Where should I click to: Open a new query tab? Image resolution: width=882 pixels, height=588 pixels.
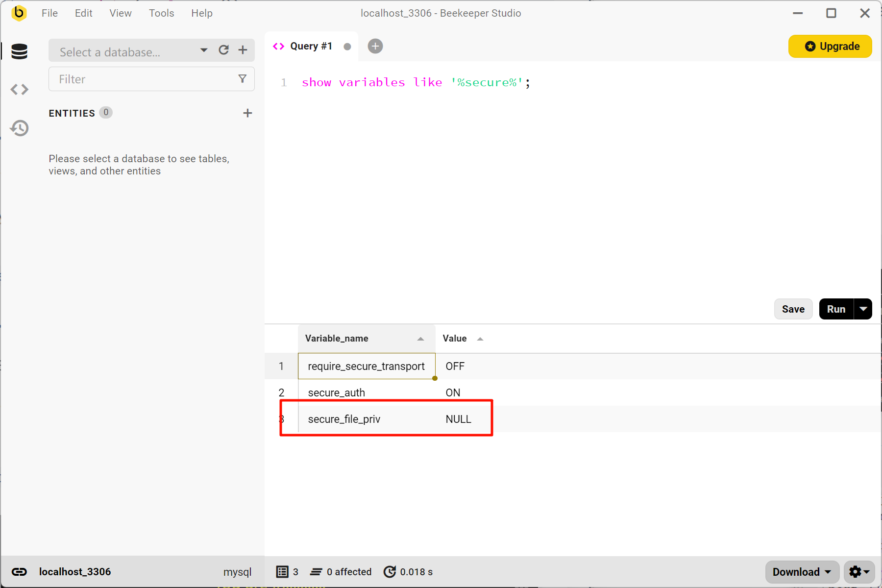click(375, 46)
